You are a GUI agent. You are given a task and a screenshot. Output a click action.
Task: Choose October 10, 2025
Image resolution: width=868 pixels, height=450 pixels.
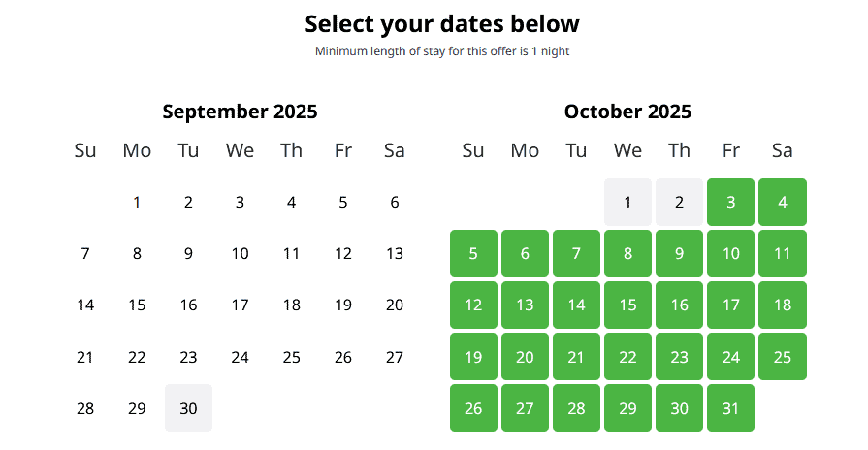point(730,253)
